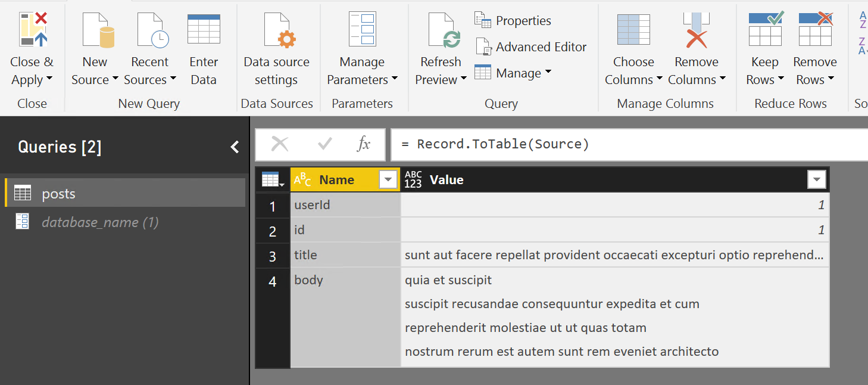Click the Manage Parameters icon
Screen dimensions: 868x385
coord(362,30)
